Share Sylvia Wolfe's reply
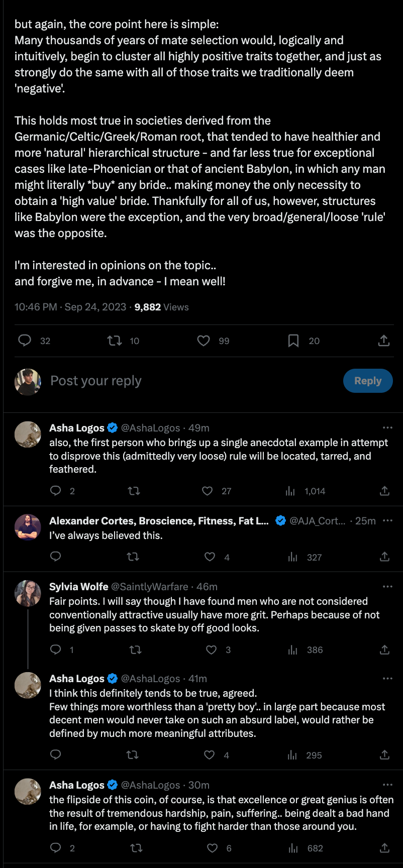The image size is (403, 868). click(x=384, y=650)
